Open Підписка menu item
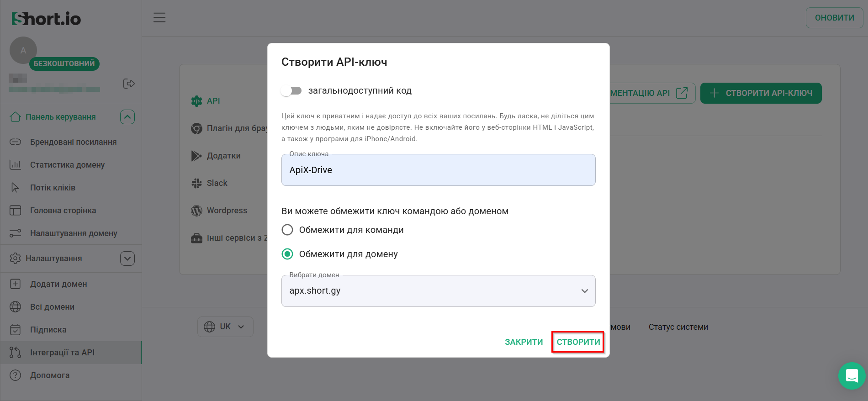The width and height of the screenshot is (868, 401). pos(71,330)
